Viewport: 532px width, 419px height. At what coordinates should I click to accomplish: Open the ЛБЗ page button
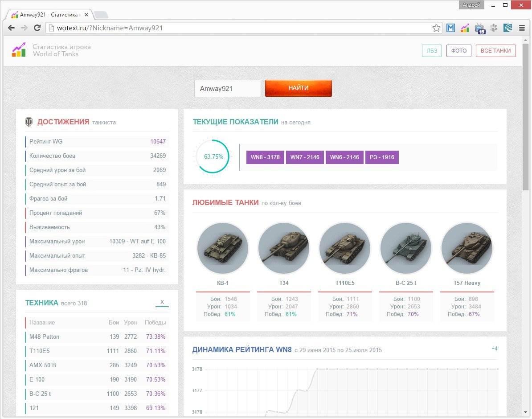tap(432, 51)
